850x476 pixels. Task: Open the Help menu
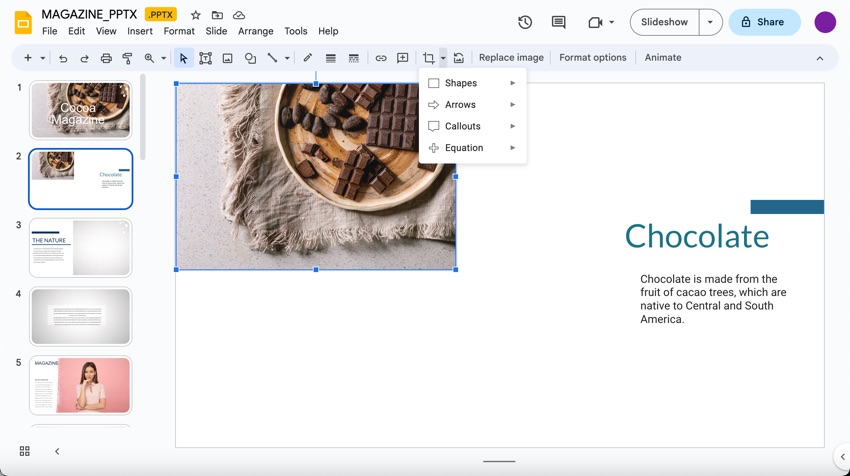pos(328,31)
